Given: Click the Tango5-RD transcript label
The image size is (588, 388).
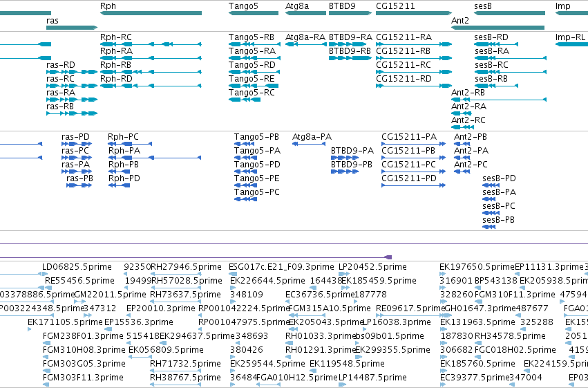Looking at the screenshot, I should tap(252, 65).
